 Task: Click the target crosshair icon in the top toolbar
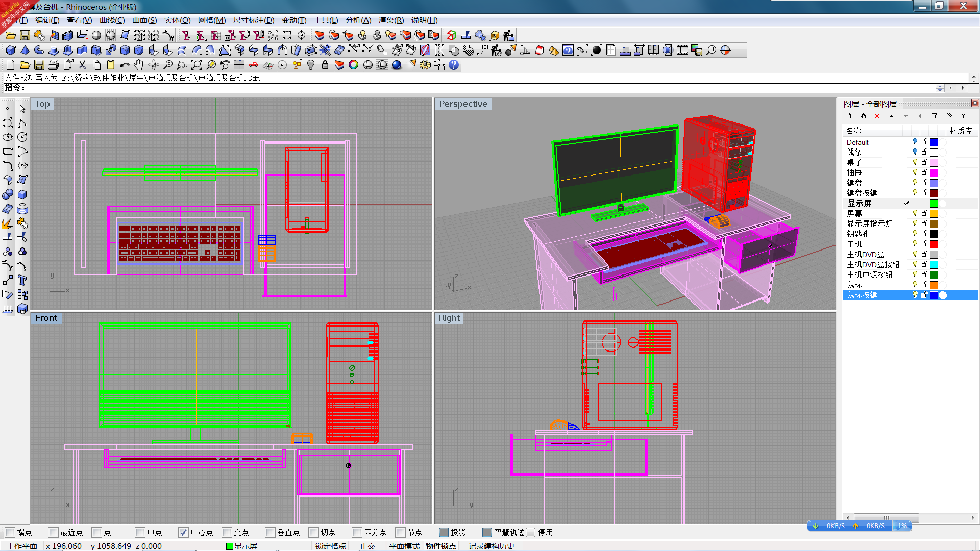coord(302,35)
